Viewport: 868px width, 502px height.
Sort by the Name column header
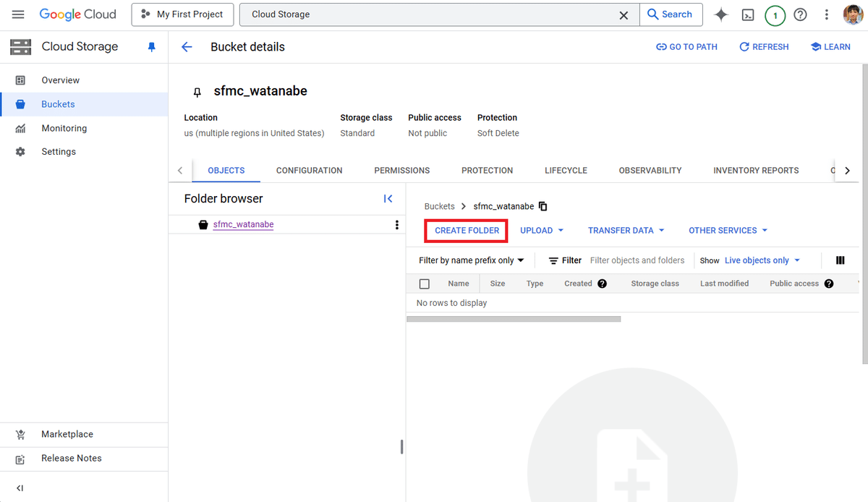(x=459, y=284)
